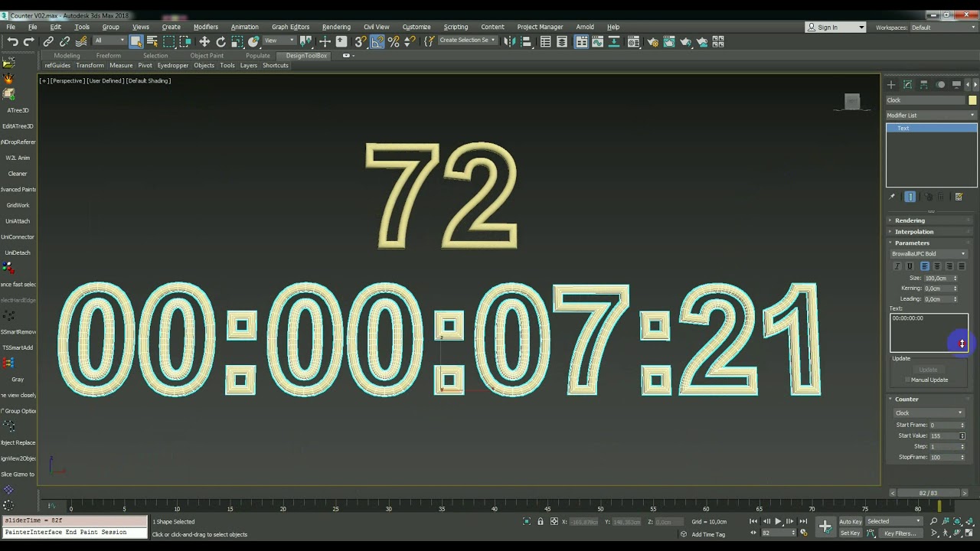Click the Auto Key button
Viewport: 980px width, 551px height.
pyautogui.click(x=851, y=522)
